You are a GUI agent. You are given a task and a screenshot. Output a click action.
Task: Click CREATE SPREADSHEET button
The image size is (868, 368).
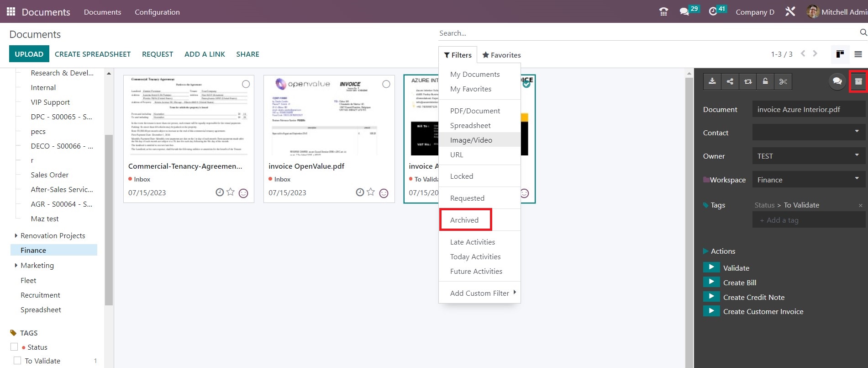pyautogui.click(x=93, y=54)
